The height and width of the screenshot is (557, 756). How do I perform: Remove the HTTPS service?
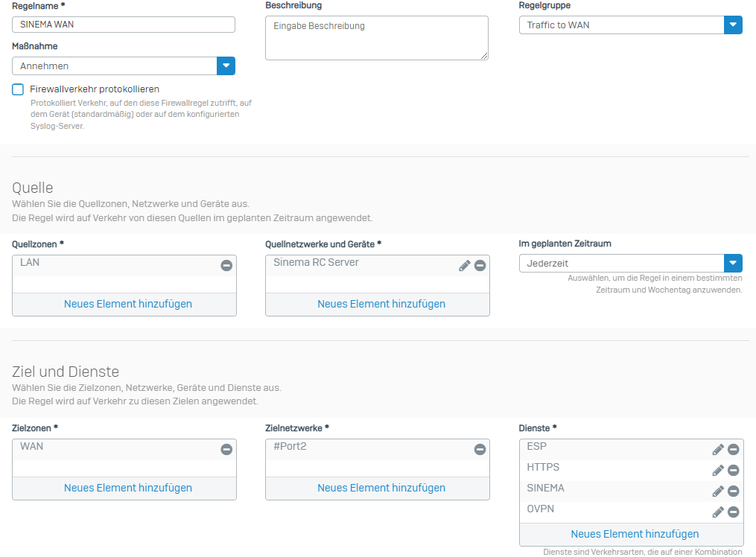point(733,470)
